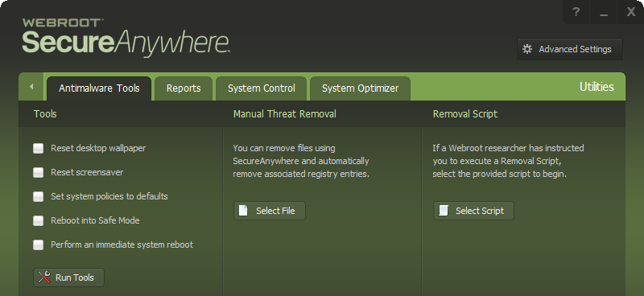Close the SecureAnywhere window
The width and height of the screenshot is (644, 296).
click(631, 12)
